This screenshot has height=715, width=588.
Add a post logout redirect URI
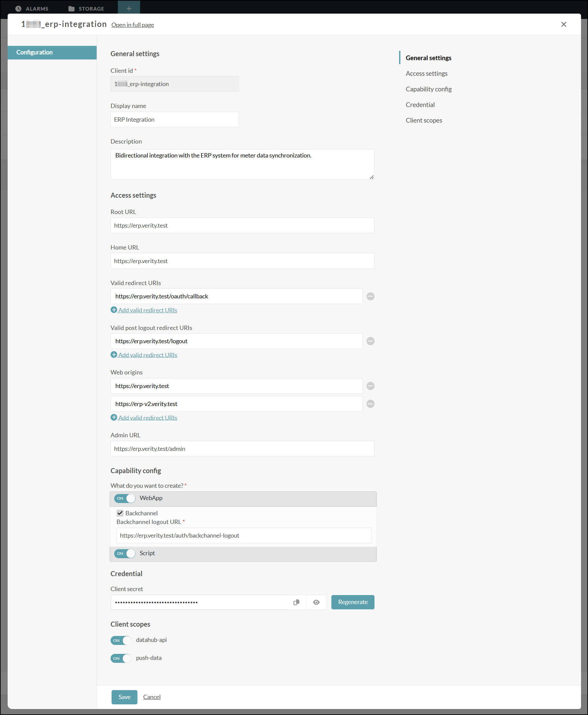144,355
